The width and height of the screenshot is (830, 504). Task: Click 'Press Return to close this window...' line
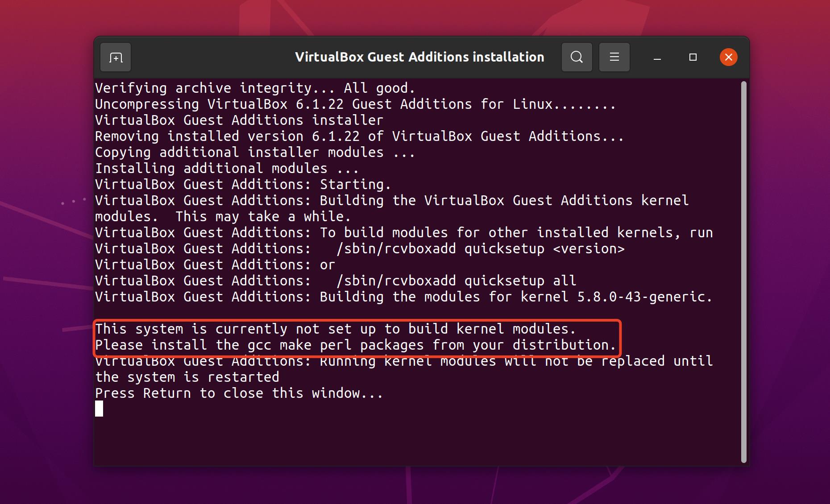click(239, 393)
